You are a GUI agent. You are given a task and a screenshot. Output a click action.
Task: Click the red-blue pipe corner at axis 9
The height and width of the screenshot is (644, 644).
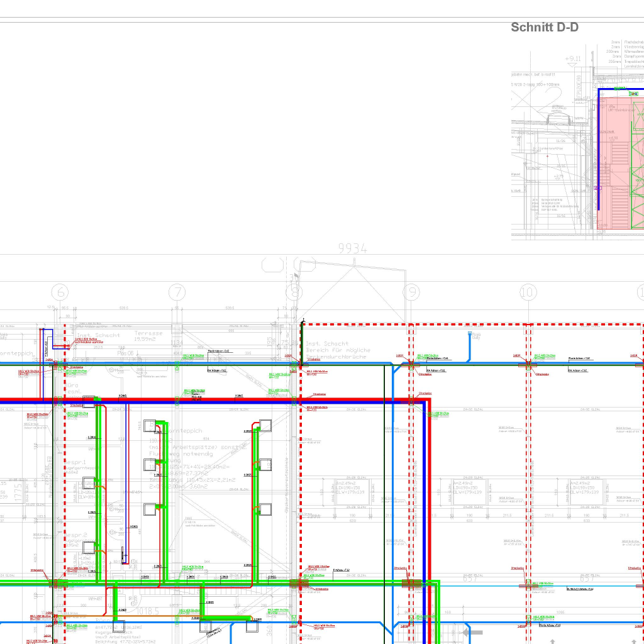428,399
